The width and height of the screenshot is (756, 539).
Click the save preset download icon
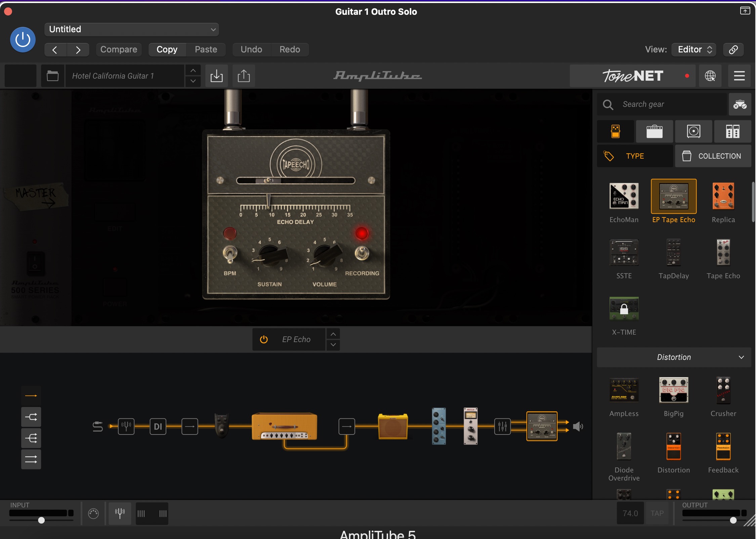point(217,76)
